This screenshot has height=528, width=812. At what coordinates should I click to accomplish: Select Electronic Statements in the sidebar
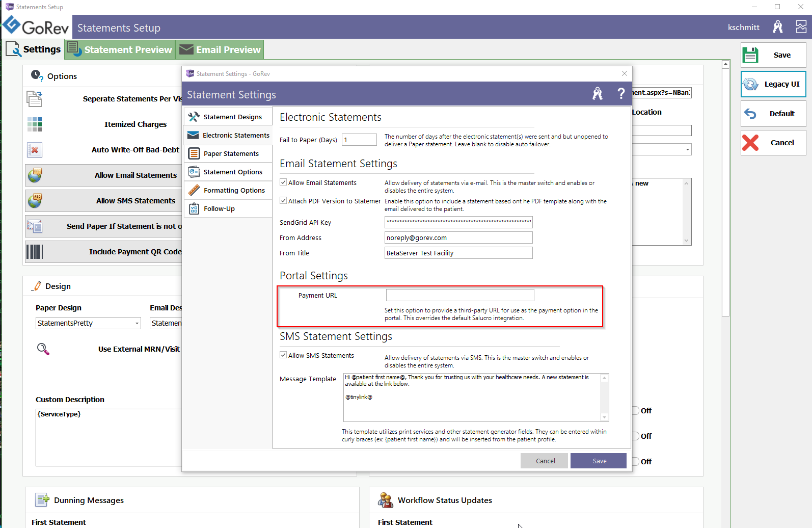[228, 135]
